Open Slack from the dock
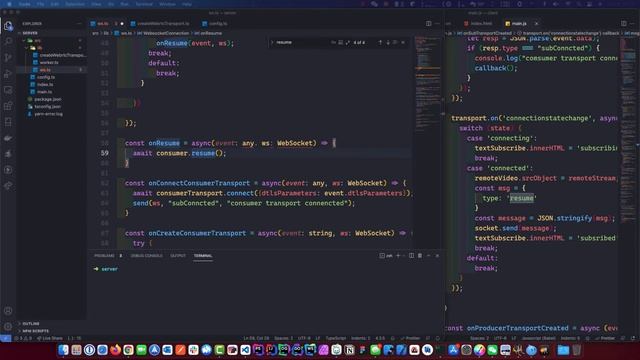 pyautogui.click(x=193, y=350)
